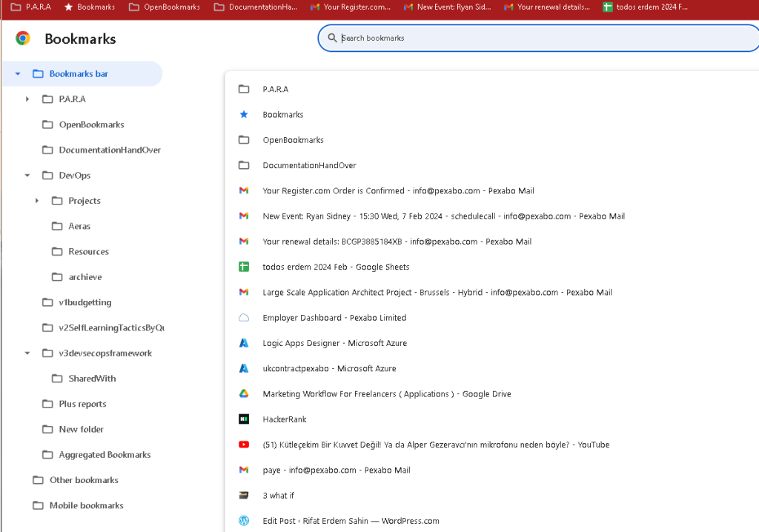Click the P.A.R.A folder icon in bookmark list

click(x=244, y=89)
